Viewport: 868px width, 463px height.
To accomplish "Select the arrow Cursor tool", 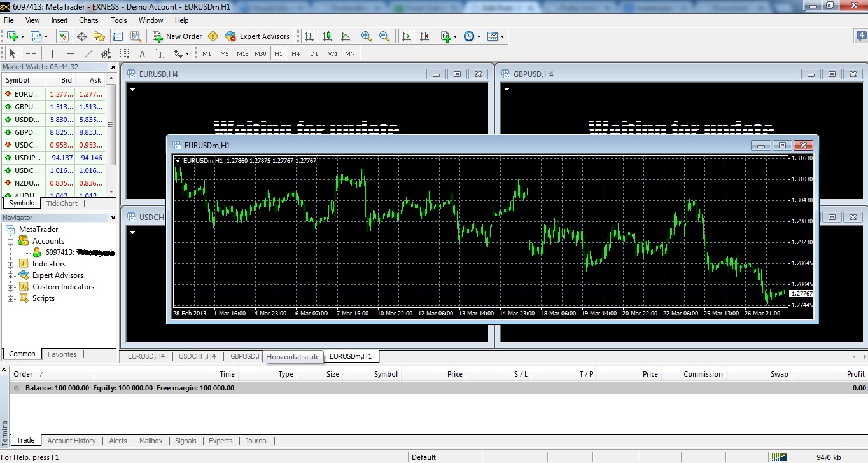I will [12, 53].
